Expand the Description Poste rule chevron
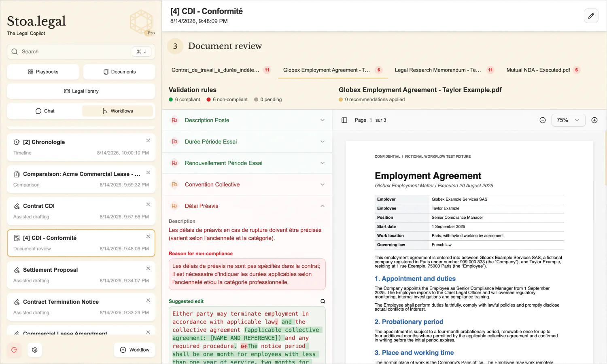Image resolution: width=607 pixels, height=364 pixels. click(x=323, y=120)
